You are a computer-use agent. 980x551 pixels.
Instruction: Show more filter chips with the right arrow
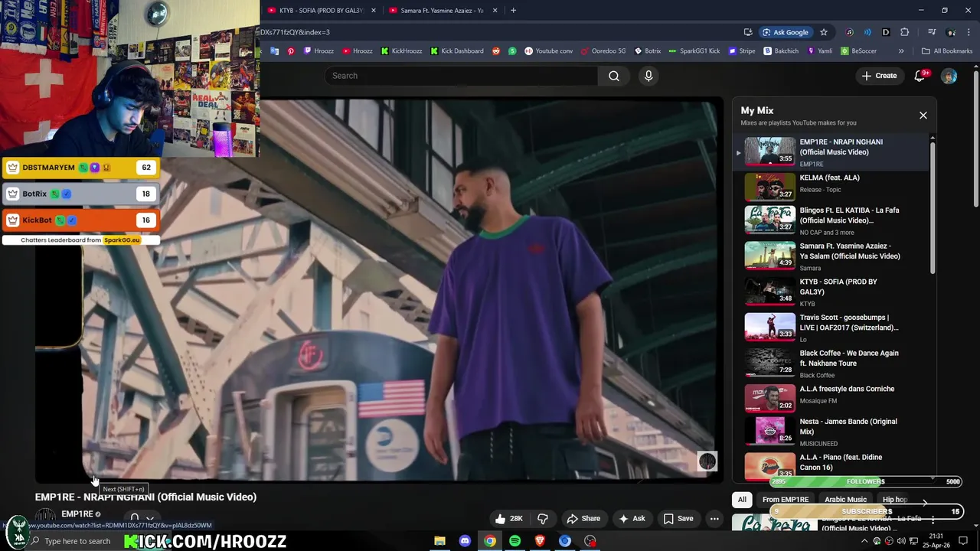[925, 503]
